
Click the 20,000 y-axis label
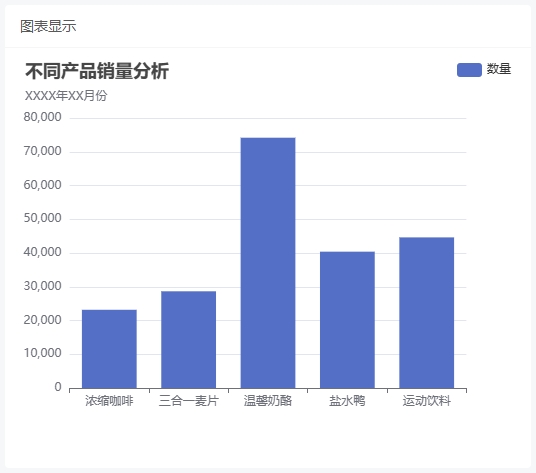(42, 320)
